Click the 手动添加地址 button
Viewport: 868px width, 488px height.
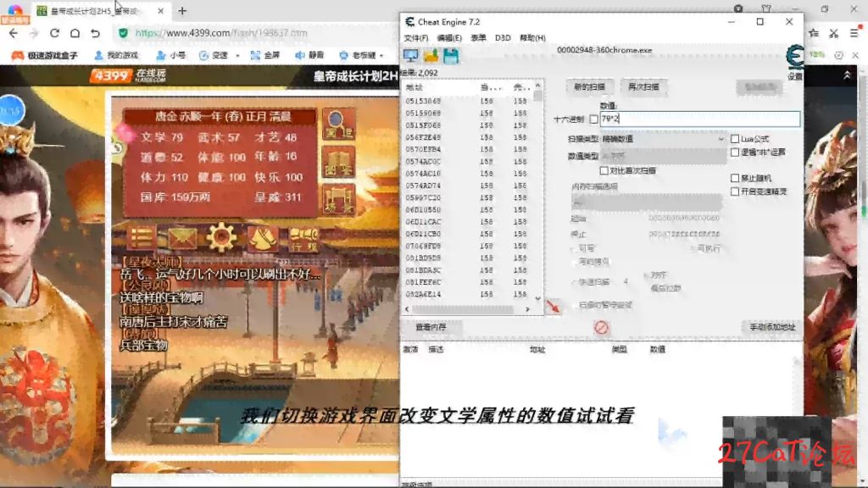tap(772, 328)
